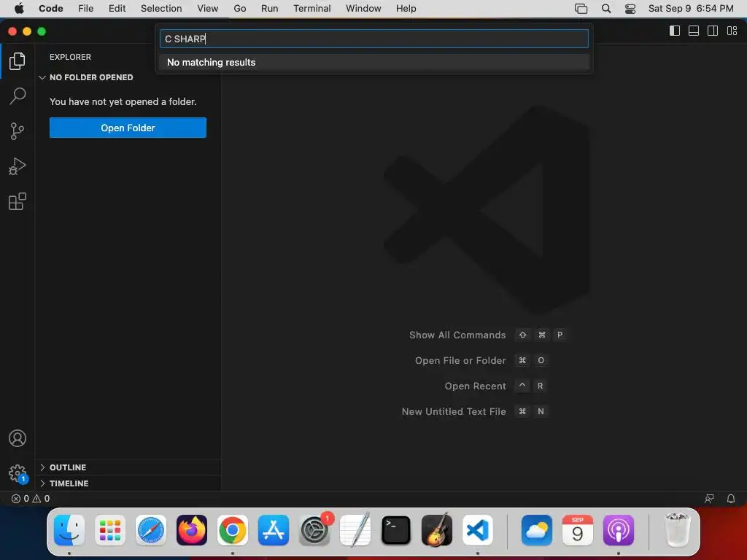The image size is (747, 560).
Task: Click the No matching results row
Action: [374, 63]
